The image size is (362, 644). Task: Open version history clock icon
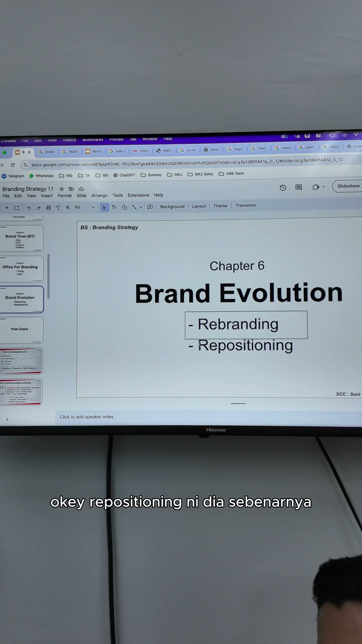(283, 188)
